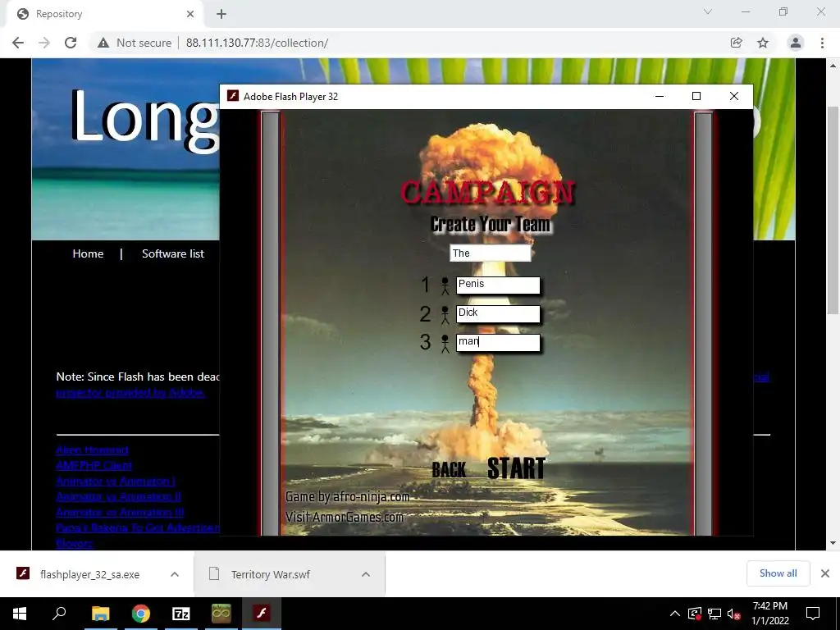Click stick figure icon for player 2
Viewport: 840px width, 630px height.
click(445, 315)
